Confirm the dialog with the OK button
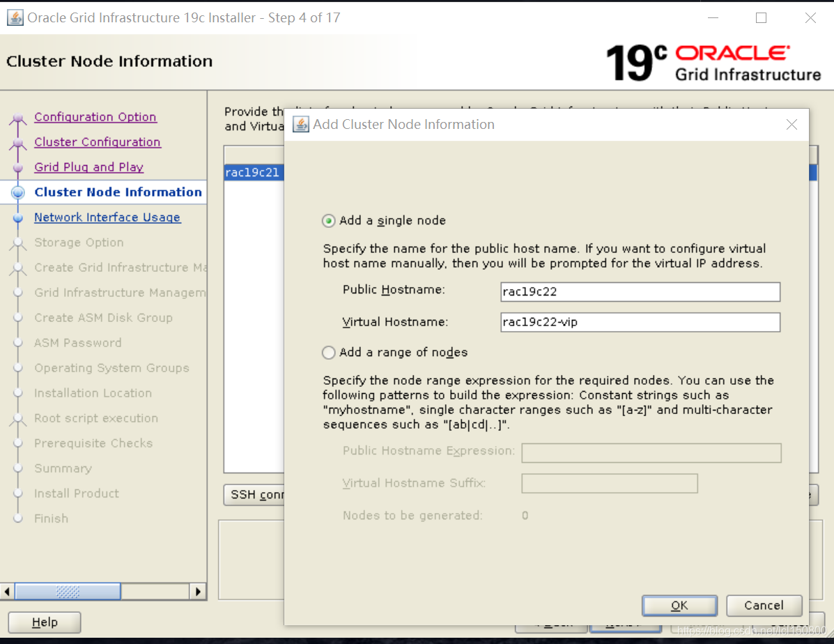 [x=679, y=605]
